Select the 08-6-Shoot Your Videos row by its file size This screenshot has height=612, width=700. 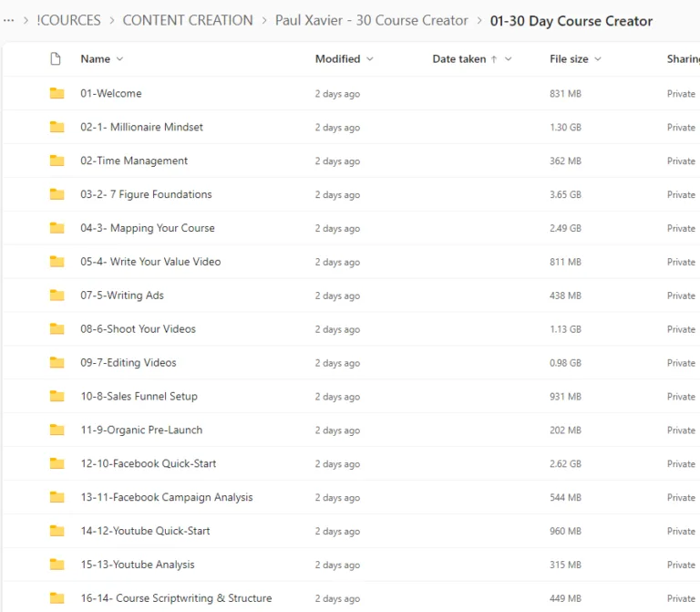pyautogui.click(x=565, y=329)
